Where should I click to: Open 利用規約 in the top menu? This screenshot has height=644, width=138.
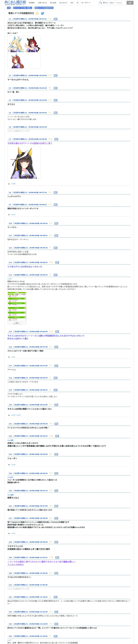click(x=32, y=3)
